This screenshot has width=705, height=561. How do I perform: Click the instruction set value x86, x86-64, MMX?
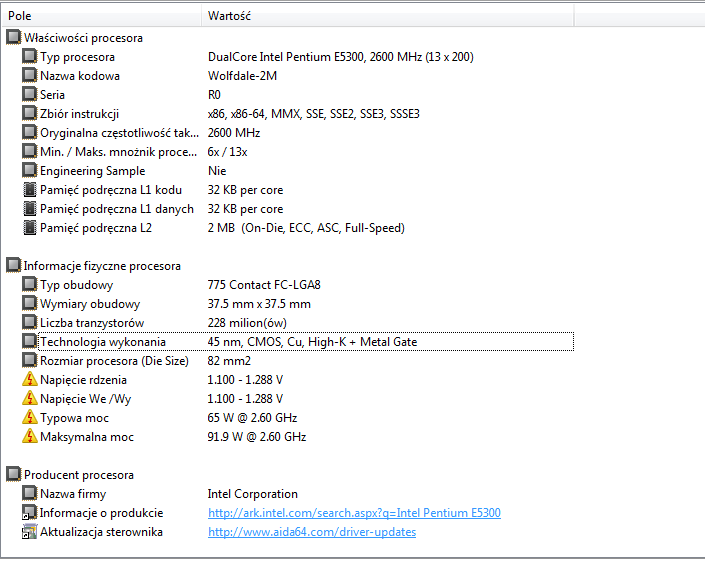coord(313,114)
